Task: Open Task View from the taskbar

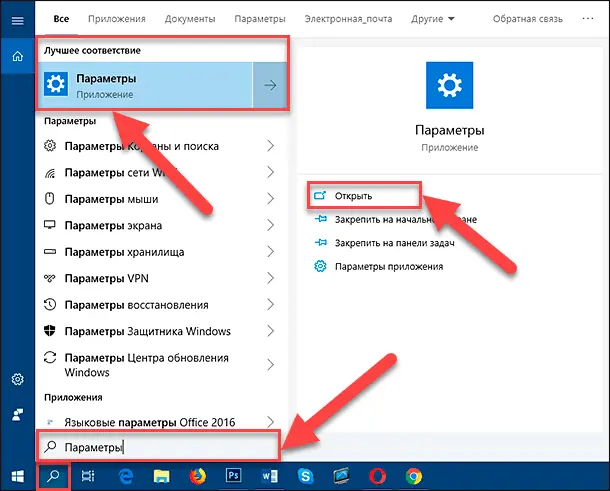Action: 88,475
